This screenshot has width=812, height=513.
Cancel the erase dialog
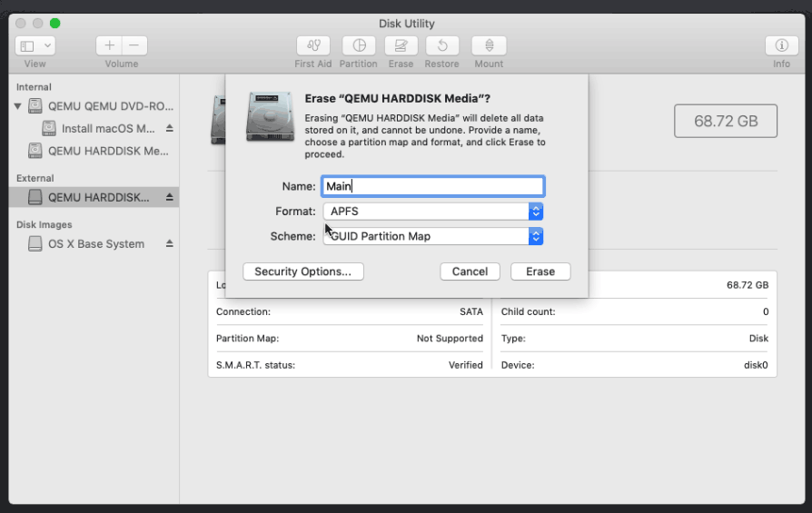(470, 271)
